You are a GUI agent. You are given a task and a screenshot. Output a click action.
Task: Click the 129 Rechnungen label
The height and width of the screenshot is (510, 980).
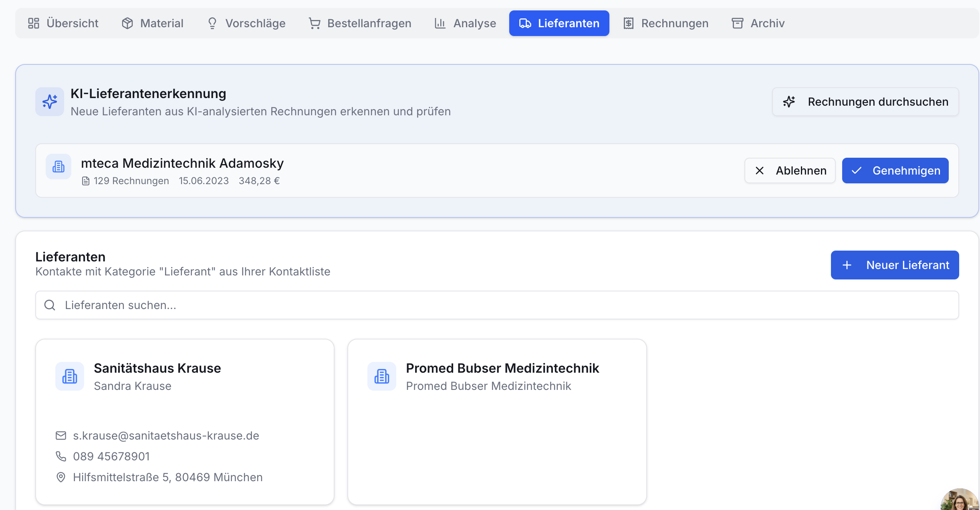point(131,181)
